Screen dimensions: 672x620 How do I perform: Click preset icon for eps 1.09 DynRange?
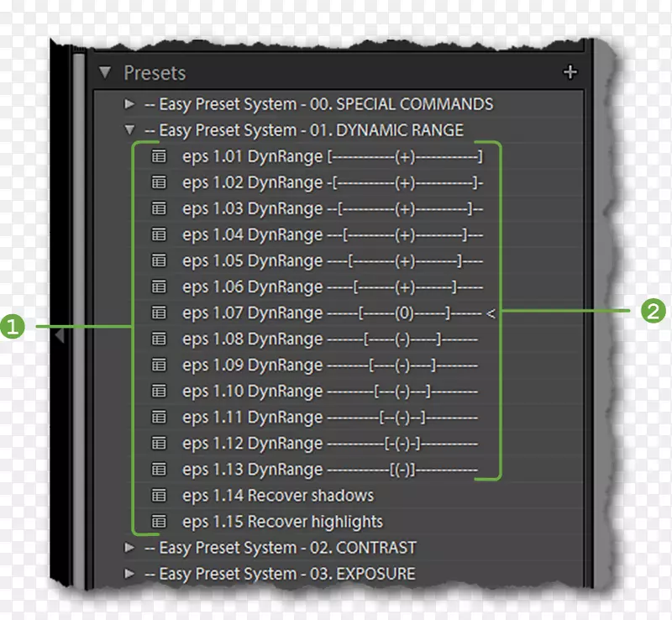tap(159, 365)
